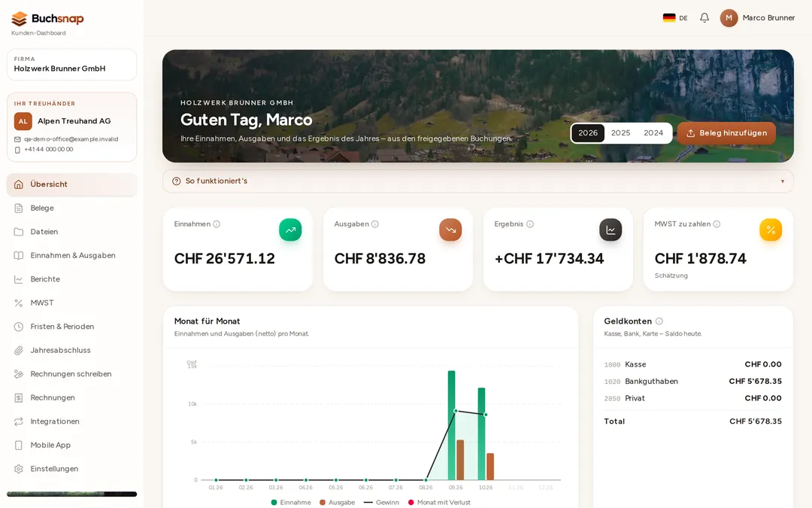
Task: Click the orange Ausgaben trend icon
Action: click(450, 230)
